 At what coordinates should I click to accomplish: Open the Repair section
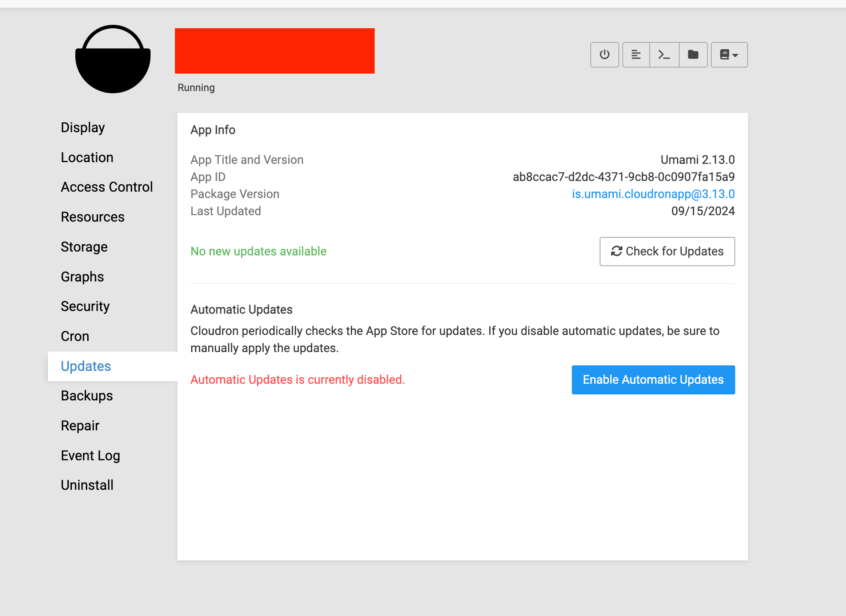pyautogui.click(x=80, y=426)
